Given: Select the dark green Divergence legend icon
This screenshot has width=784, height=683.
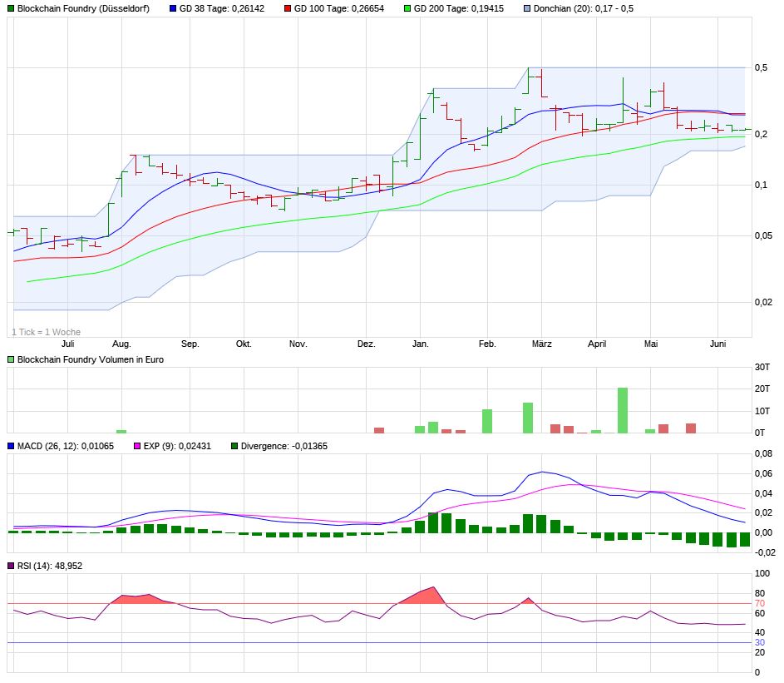Looking at the screenshot, I should pos(234,446).
